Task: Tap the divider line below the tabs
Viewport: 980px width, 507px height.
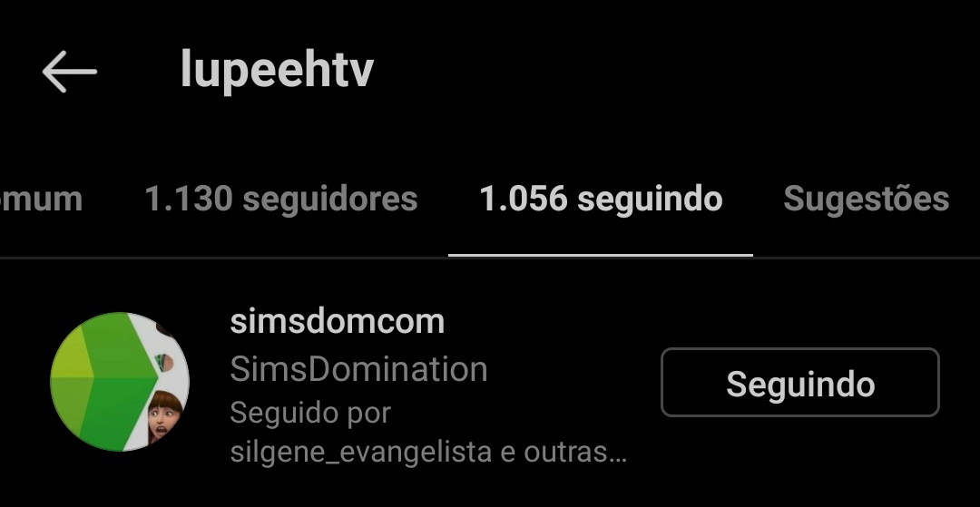Action: [x=490, y=258]
